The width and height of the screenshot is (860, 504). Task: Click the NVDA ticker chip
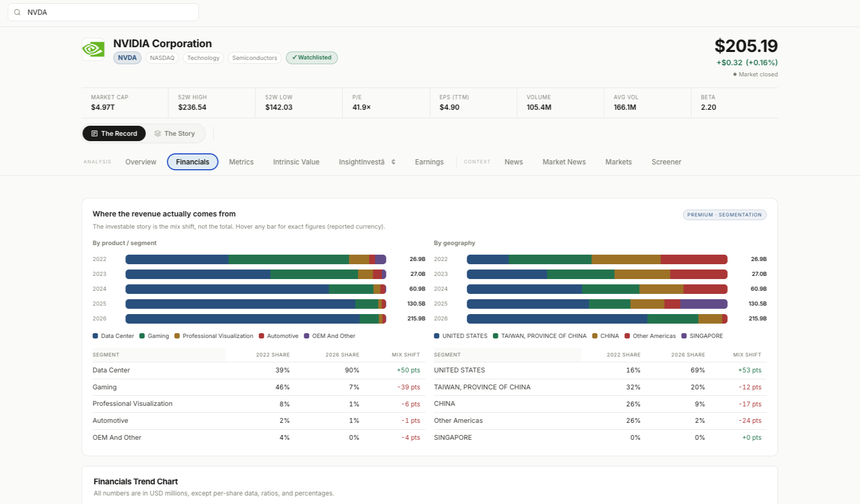[127, 58]
